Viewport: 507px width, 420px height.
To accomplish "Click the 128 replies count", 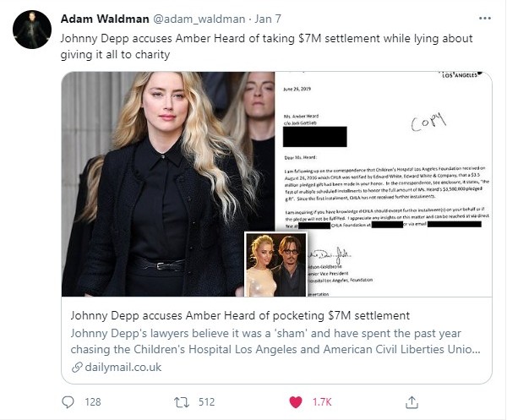I will 93,402.
